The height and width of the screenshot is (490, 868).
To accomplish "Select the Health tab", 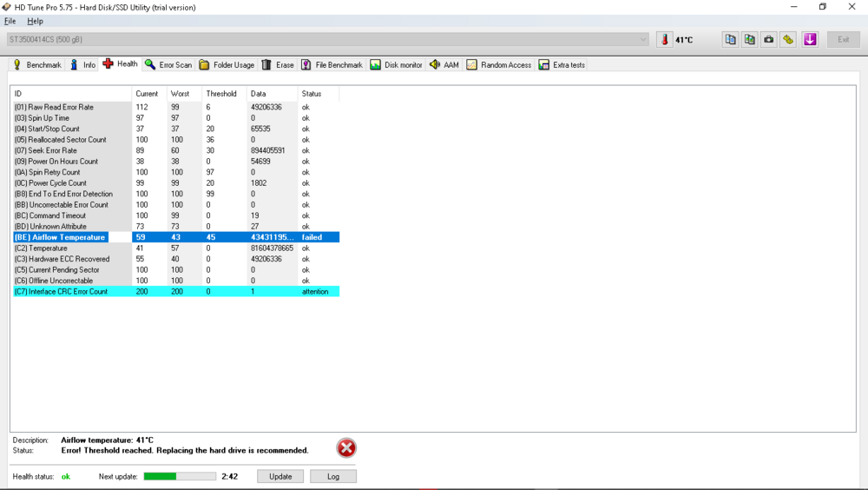I will click(x=120, y=63).
